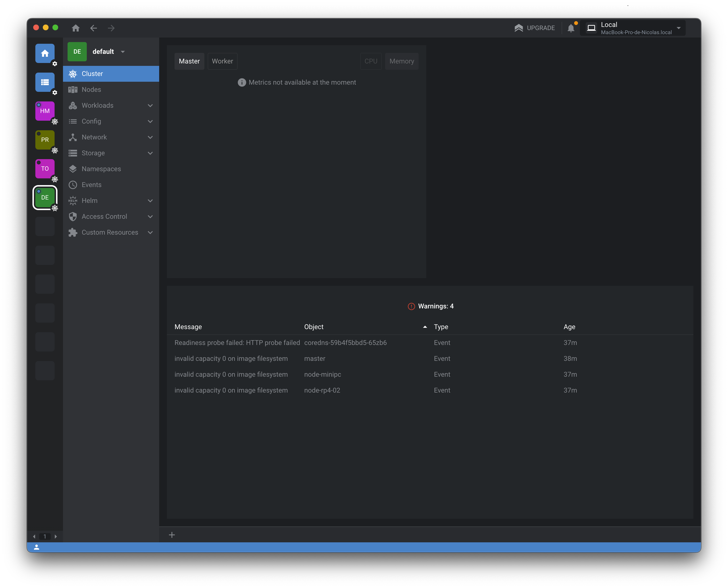Viewport: 728px width, 588px height.
Task: Click the user icon in status bar
Action: [x=37, y=547]
